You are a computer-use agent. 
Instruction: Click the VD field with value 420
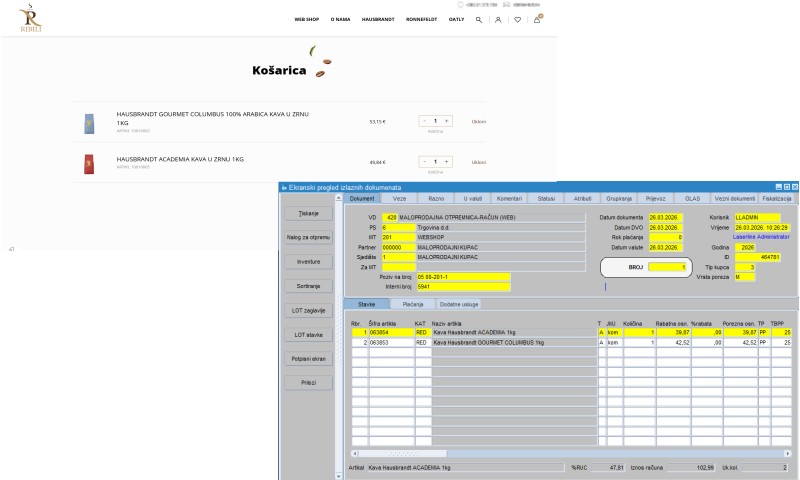point(389,217)
